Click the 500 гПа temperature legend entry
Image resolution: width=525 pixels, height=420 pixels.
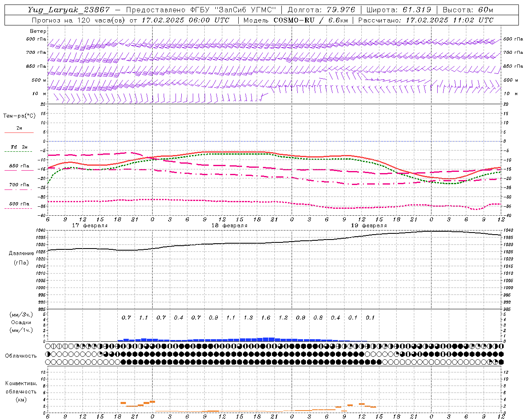pyautogui.click(x=19, y=204)
